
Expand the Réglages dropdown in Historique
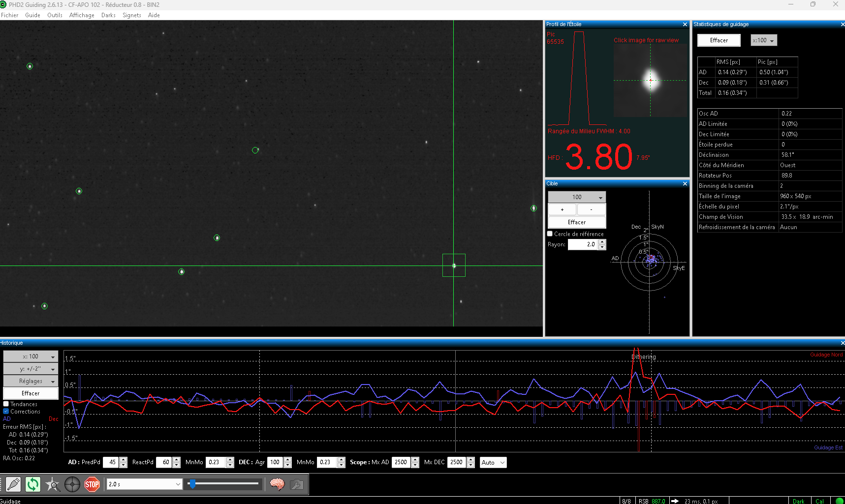31,381
